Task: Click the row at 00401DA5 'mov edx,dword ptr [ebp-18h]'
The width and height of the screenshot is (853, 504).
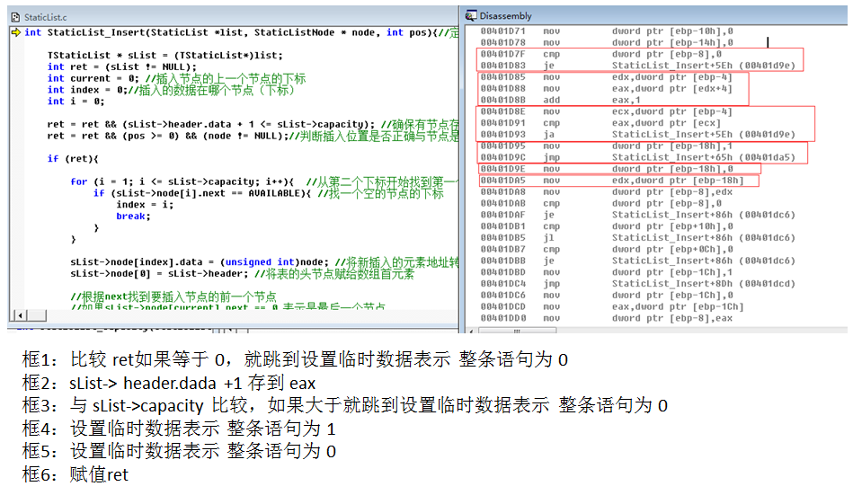Action: [x=612, y=180]
